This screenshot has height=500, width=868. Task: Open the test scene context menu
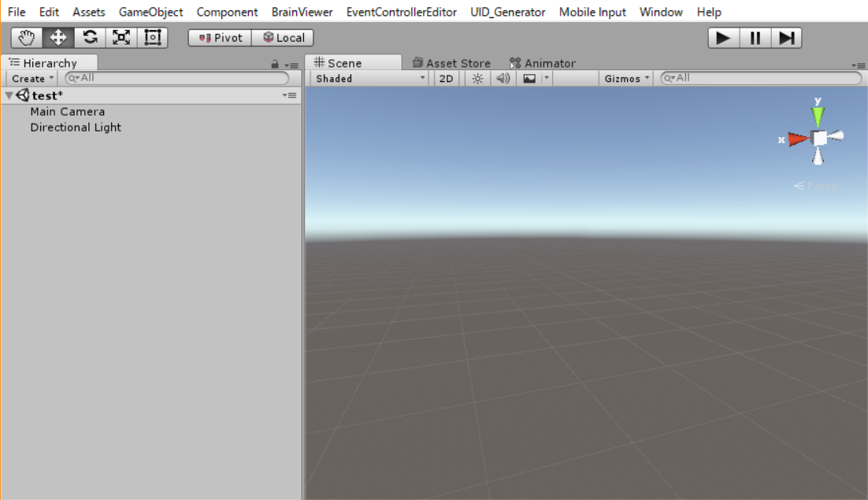click(x=290, y=95)
